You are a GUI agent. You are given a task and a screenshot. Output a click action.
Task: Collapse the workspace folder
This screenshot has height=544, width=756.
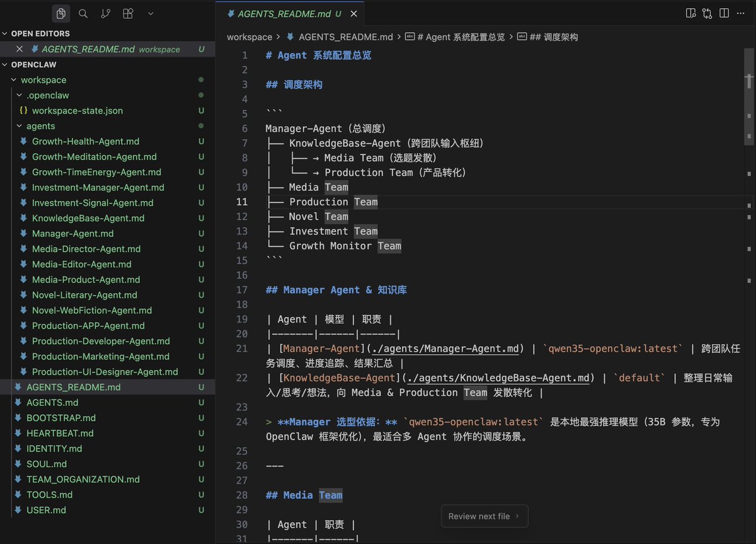(x=43, y=80)
